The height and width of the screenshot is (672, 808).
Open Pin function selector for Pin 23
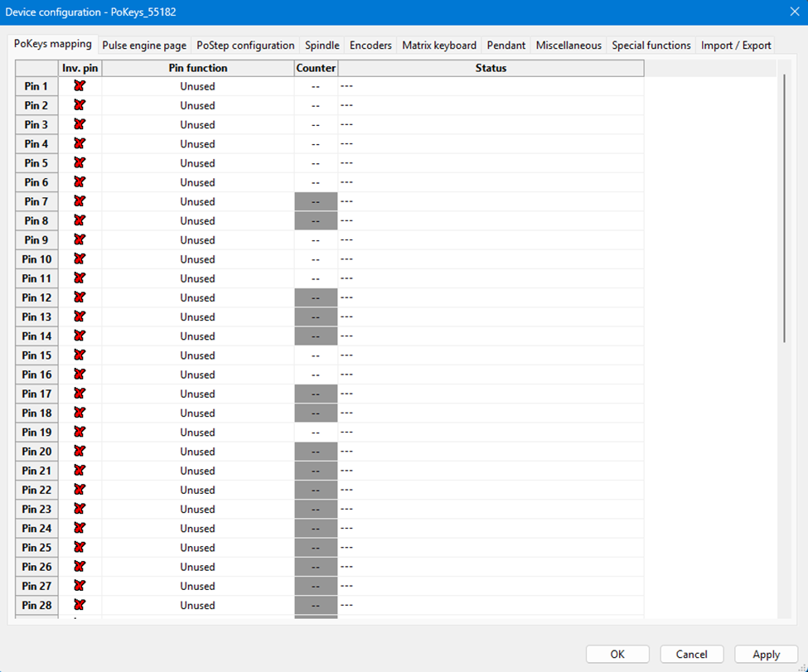point(197,510)
